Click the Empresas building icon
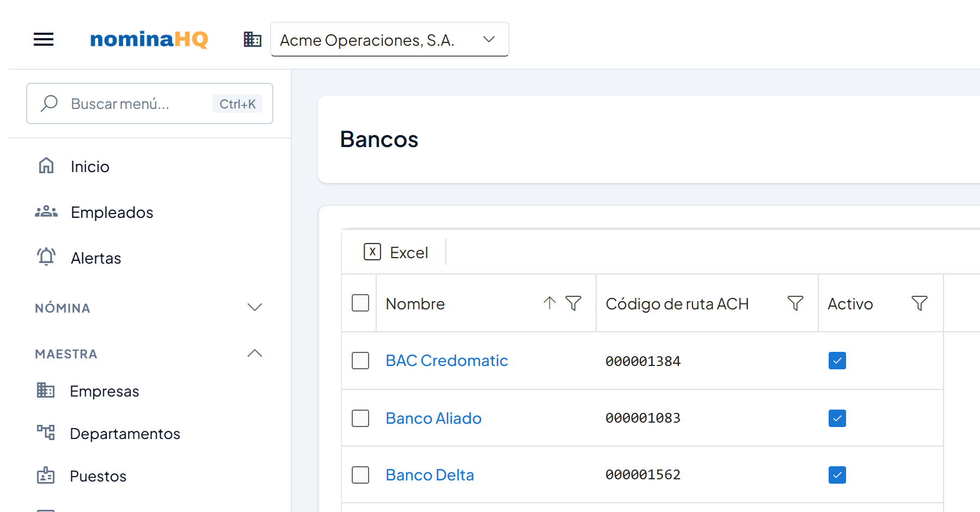The height and width of the screenshot is (512, 980). 46,391
